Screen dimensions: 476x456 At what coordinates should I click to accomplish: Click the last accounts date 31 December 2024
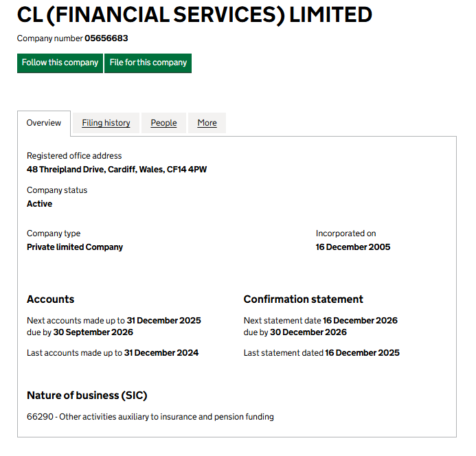tap(161, 353)
